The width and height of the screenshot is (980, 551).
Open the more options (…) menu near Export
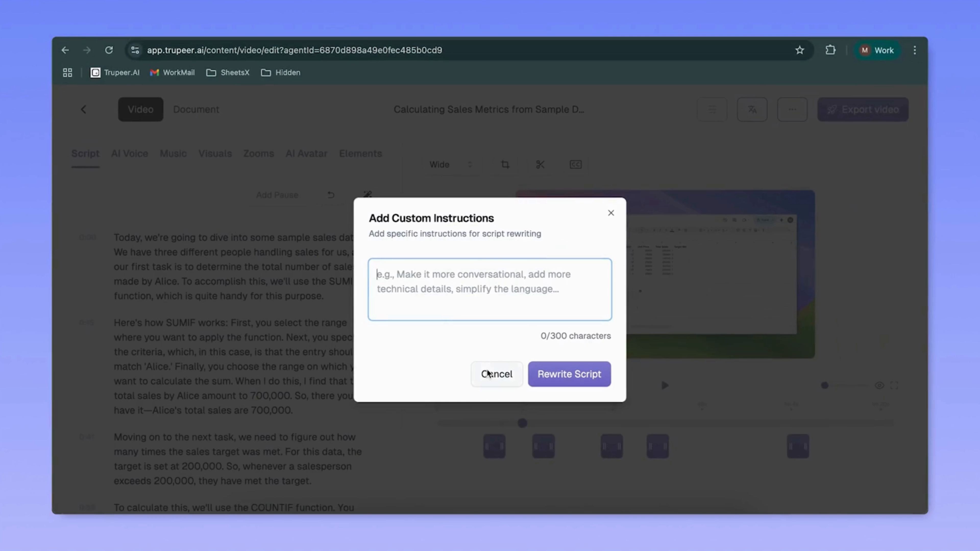coord(792,109)
